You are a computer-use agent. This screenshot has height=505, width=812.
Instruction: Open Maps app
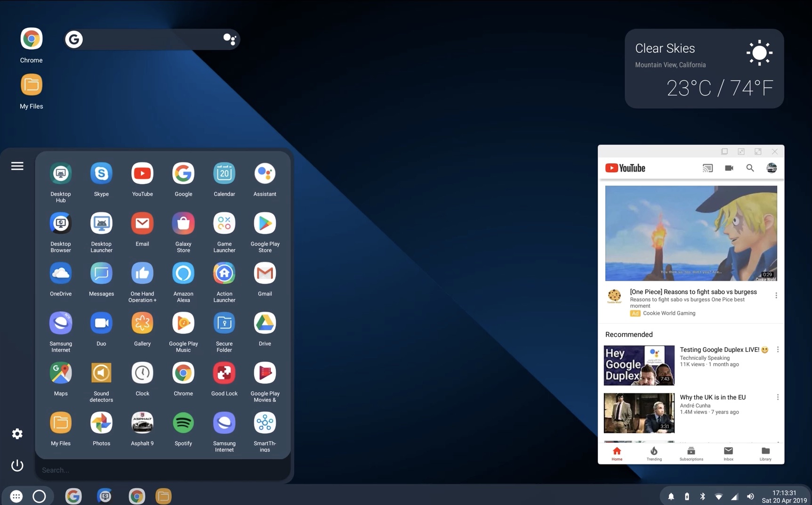61,373
